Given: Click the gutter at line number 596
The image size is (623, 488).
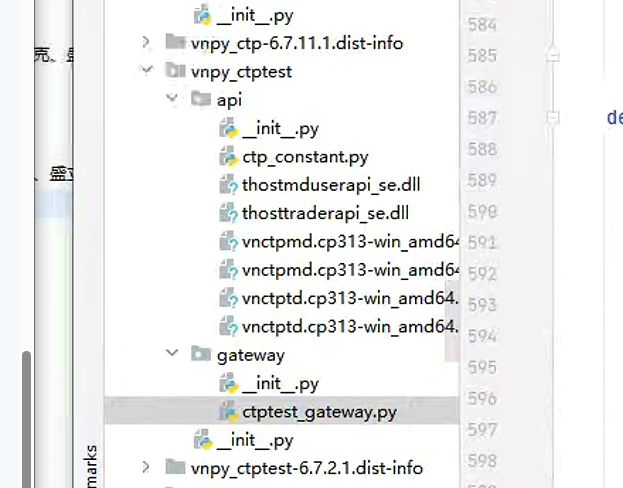Looking at the screenshot, I should [481, 399].
